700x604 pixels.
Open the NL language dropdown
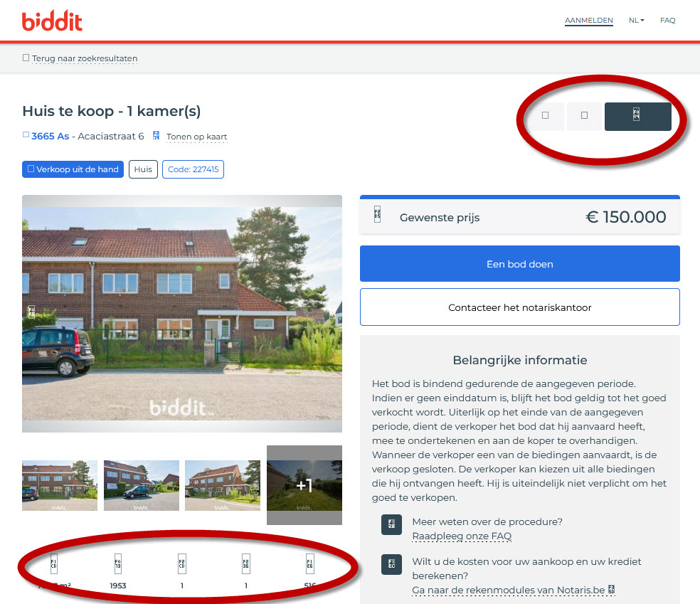636,21
